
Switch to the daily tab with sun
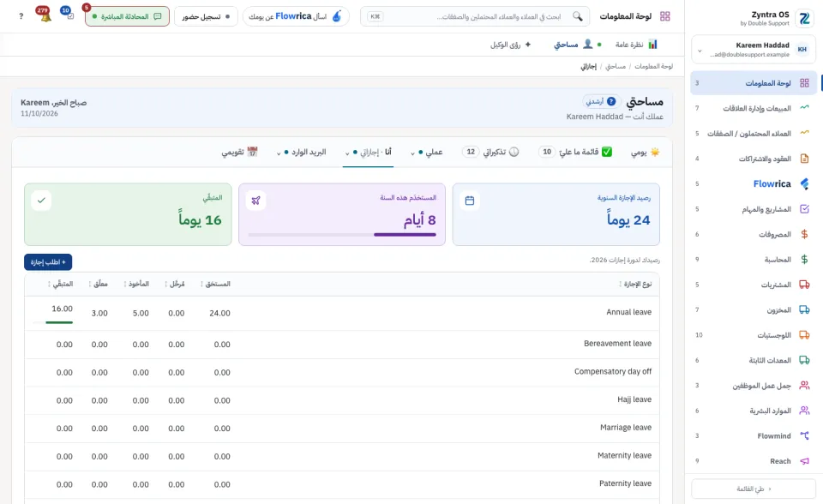[x=645, y=153]
